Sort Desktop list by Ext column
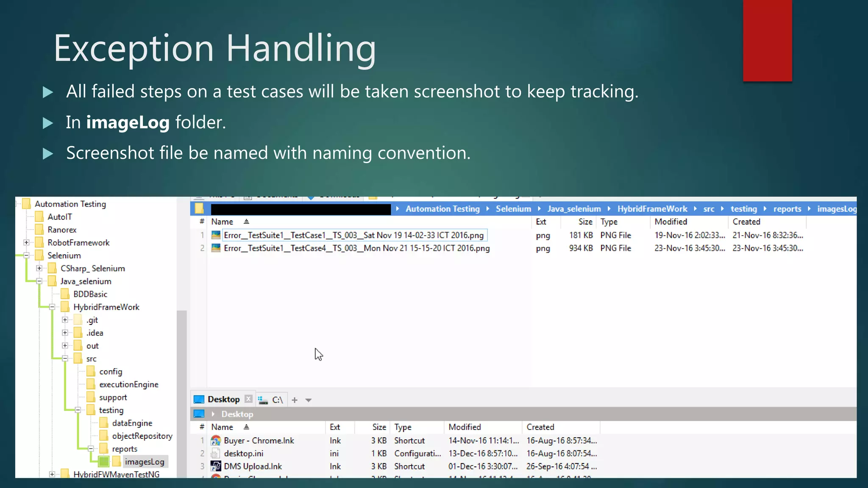Screen dimensions: 868x488 pyautogui.click(x=340, y=427)
